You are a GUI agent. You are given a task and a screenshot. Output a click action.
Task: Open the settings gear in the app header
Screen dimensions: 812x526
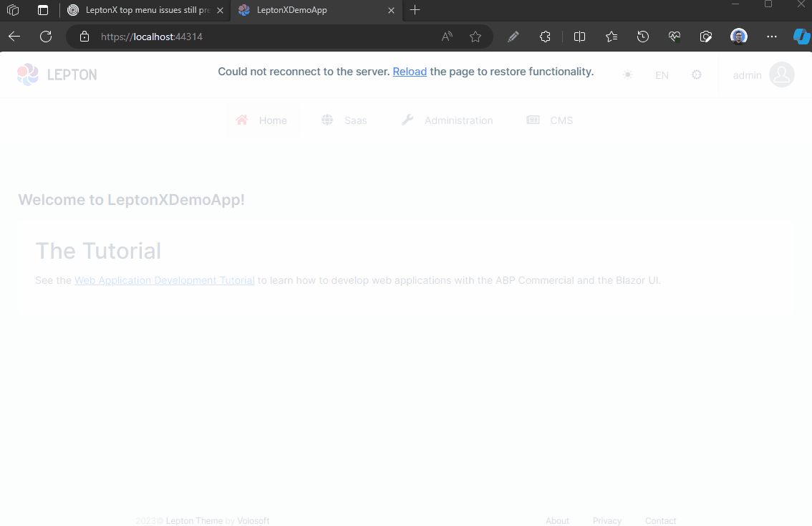tap(697, 75)
